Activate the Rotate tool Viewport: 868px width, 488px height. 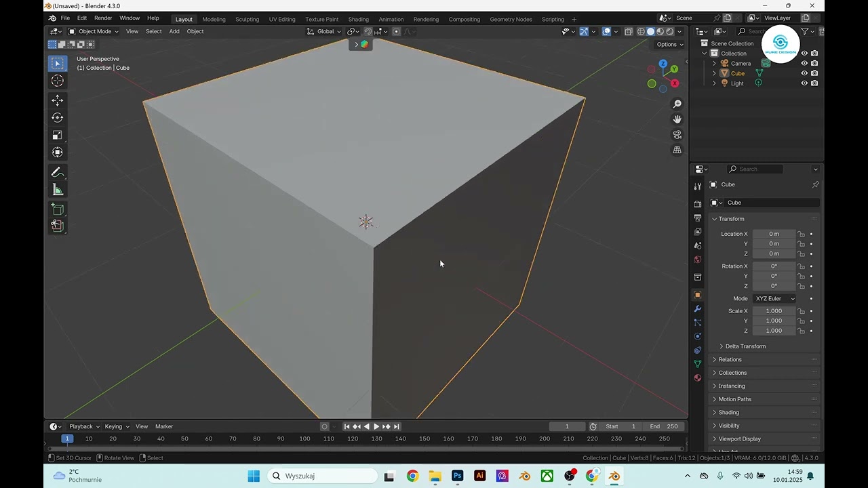coord(58,118)
